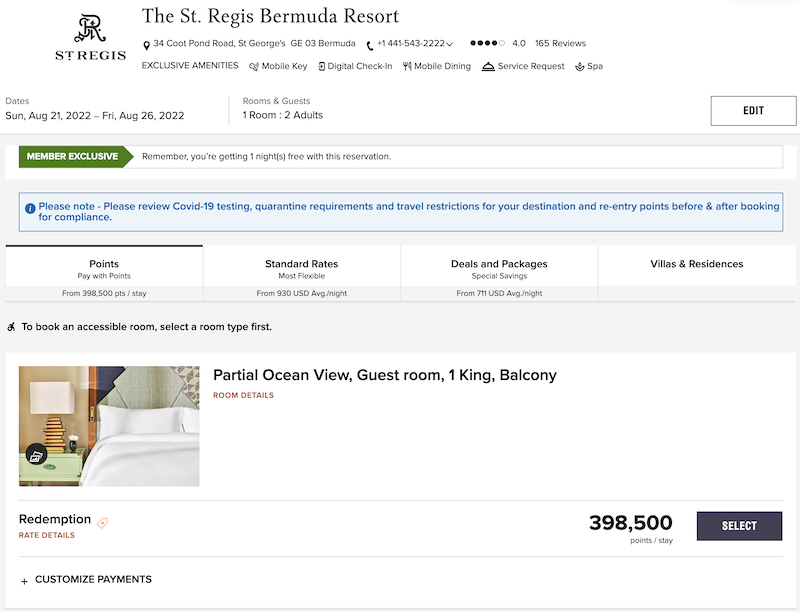Image resolution: width=800 pixels, height=612 pixels.
Task: Open the room photo gallery icon
Action: 36,454
